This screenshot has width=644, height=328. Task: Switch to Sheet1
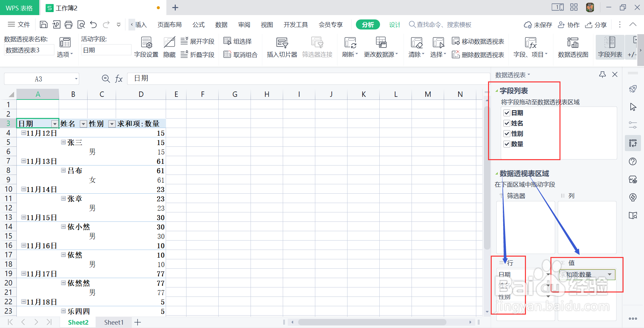tap(114, 322)
